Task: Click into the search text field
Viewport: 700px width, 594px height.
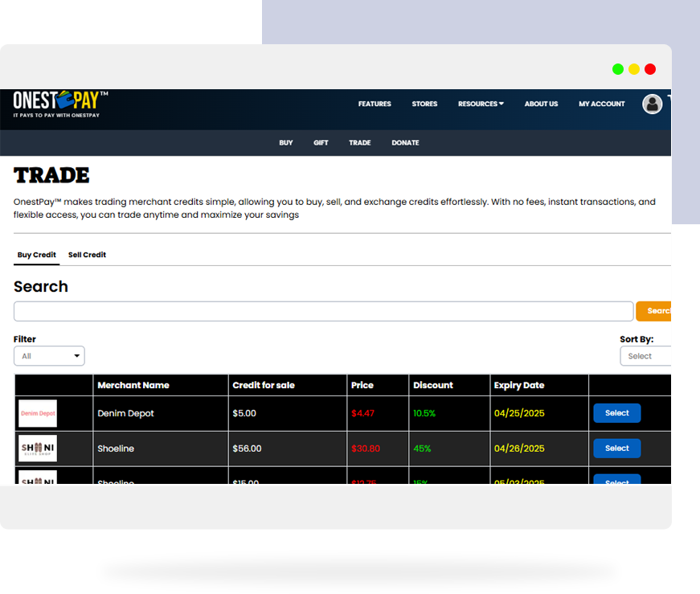Action: point(323,311)
